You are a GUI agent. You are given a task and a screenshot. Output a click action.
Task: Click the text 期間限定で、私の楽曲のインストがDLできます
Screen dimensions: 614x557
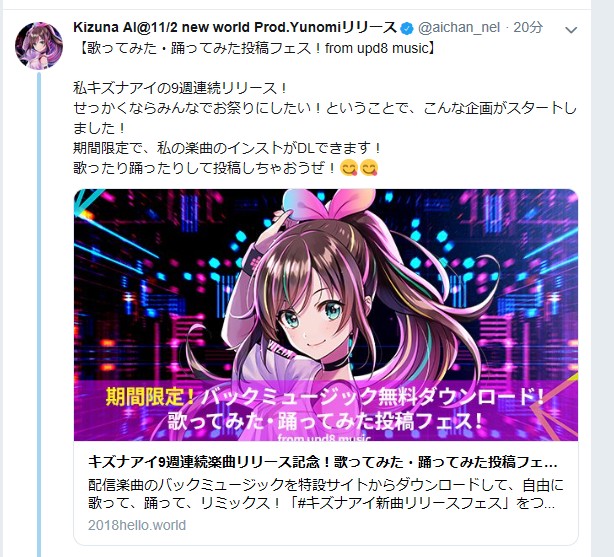[227, 148]
